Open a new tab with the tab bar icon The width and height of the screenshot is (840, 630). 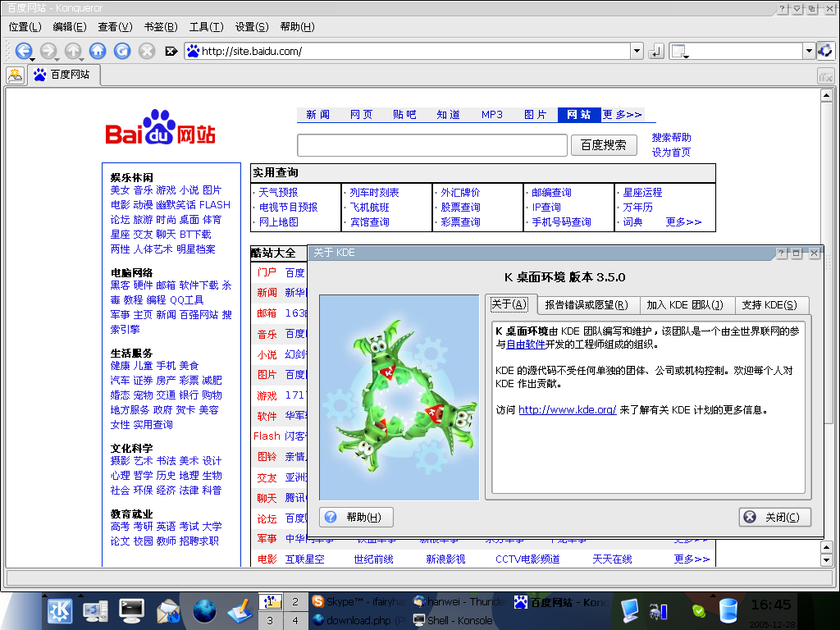[x=16, y=75]
